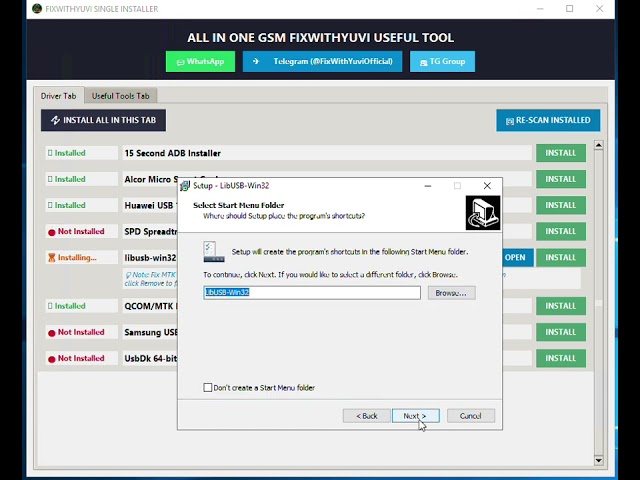Install the Huawei USB driver
The image size is (640, 480).
tap(561, 205)
